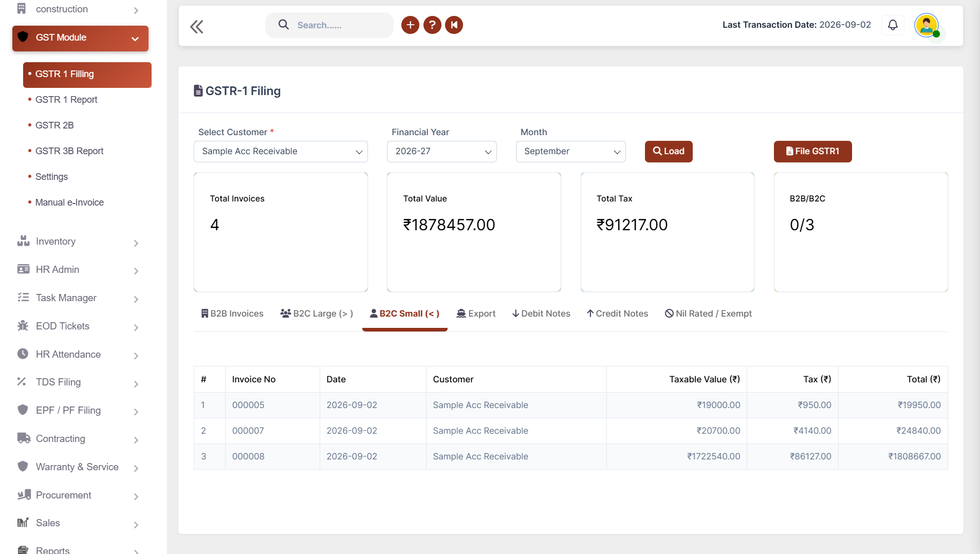Expand Warranty & Service menu arrow
This screenshot has width=980, height=554.
(136, 468)
